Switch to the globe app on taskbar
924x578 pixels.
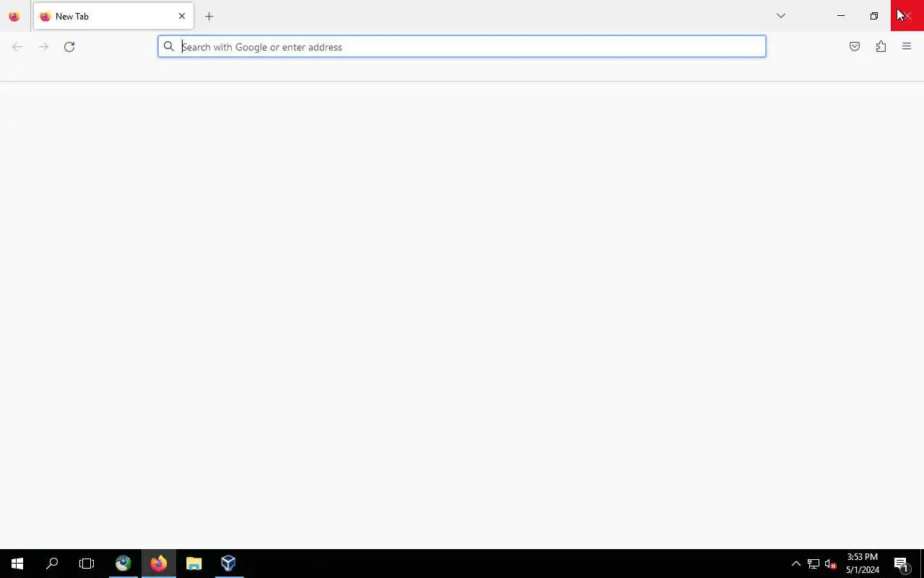tap(123, 564)
